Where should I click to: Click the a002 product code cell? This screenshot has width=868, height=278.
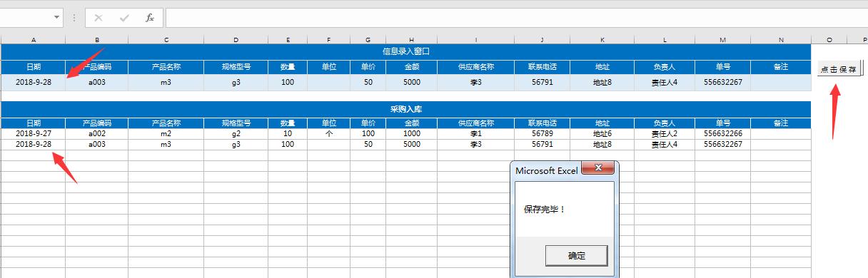tap(97, 133)
